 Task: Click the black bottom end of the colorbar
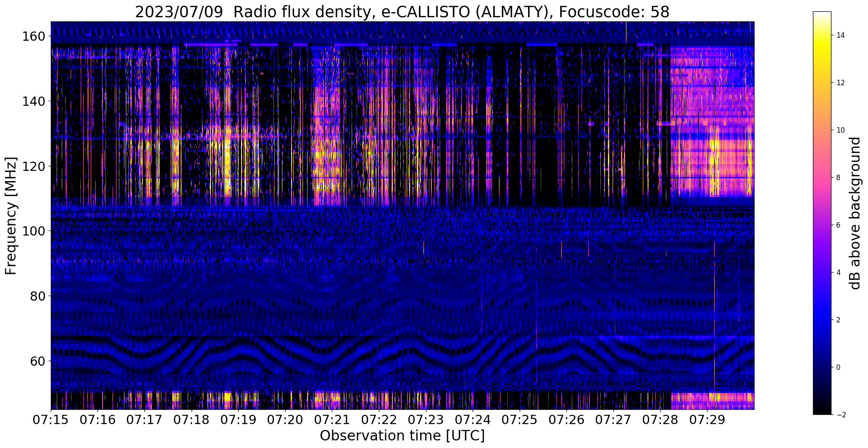pyautogui.click(x=822, y=409)
